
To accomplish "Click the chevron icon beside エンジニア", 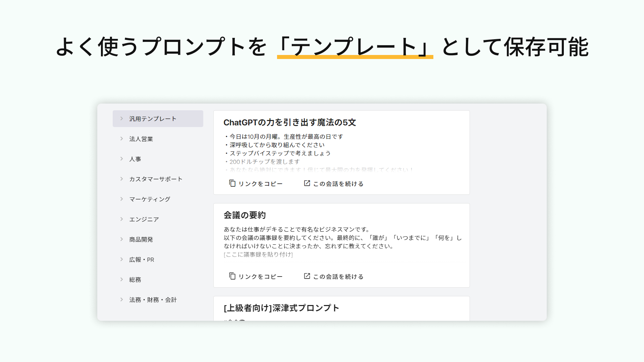I will [x=121, y=219].
